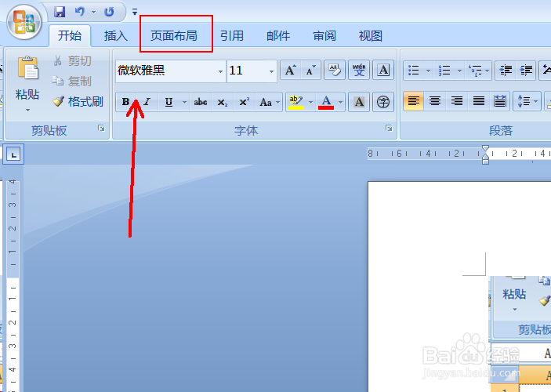Click the 粘贴 paste icon

click(27, 67)
